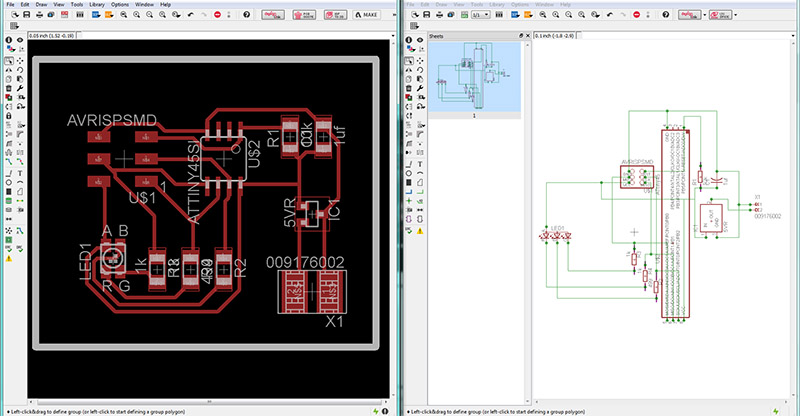
Task: Select the Show eye tool in board editor
Action: point(20,40)
